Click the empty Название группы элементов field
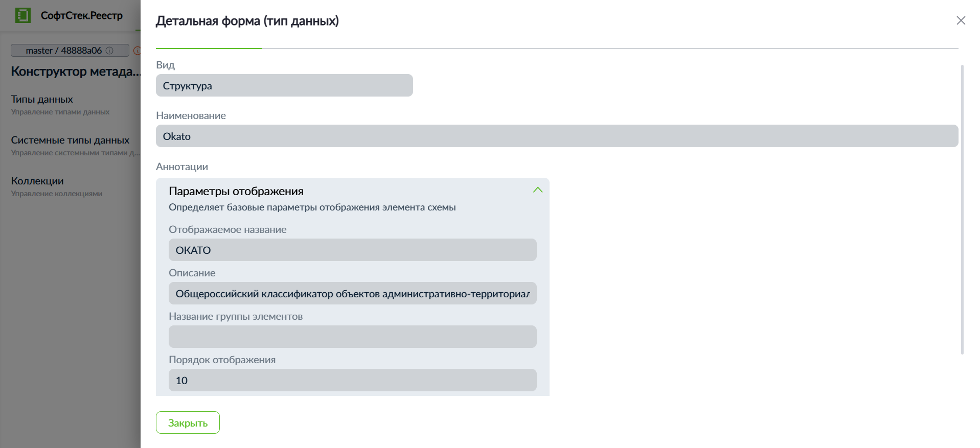980x448 pixels. click(353, 337)
